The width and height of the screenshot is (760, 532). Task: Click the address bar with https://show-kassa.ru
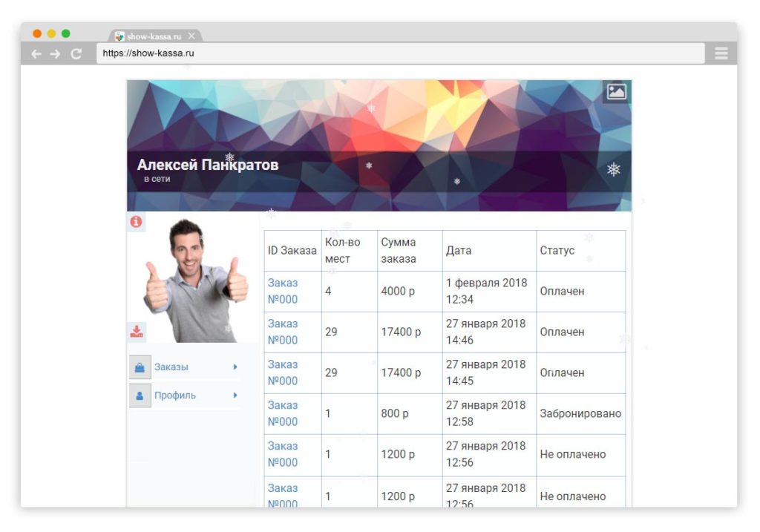click(400, 53)
